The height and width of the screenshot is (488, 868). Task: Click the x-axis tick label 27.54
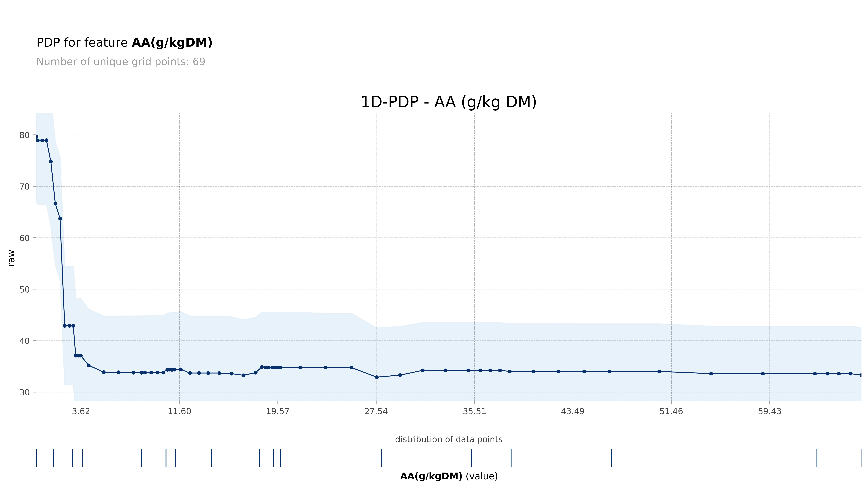(376, 411)
